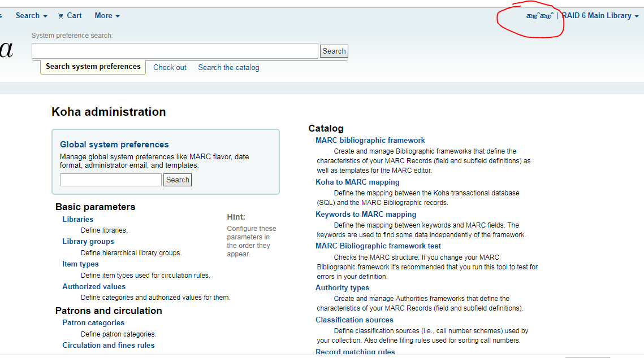
Task: Switch to Search the catalog tab
Action: click(x=228, y=67)
